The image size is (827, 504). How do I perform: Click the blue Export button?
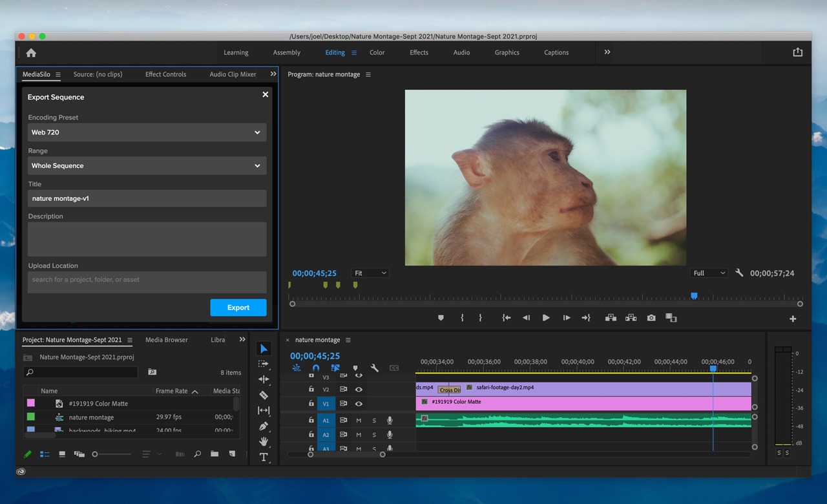pyautogui.click(x=238, y=308)
